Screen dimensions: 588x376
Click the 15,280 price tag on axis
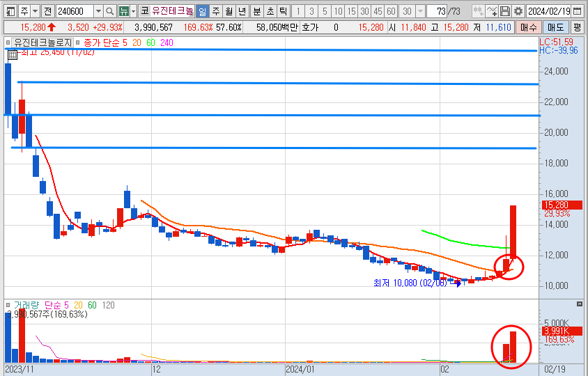tap(562, 205)
